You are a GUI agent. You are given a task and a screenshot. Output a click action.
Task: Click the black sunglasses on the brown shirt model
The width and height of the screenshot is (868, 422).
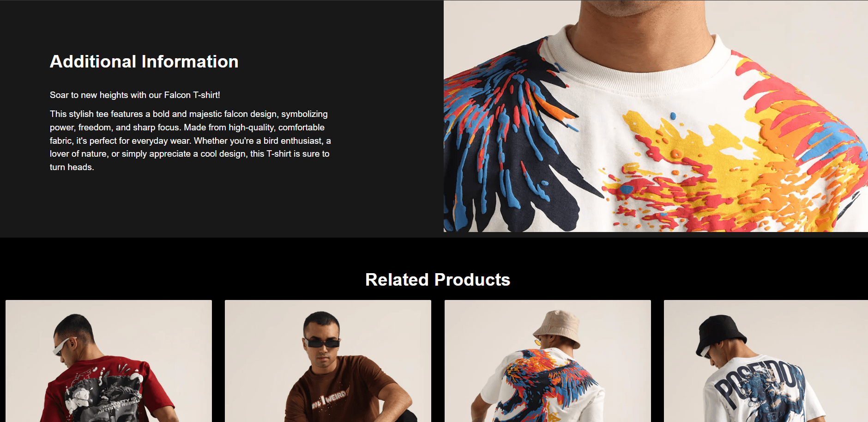(x=322, y=342)
